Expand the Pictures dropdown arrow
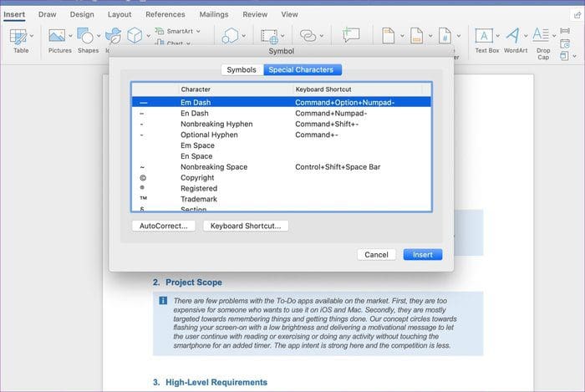585x392 pixels. click(70, 36)
